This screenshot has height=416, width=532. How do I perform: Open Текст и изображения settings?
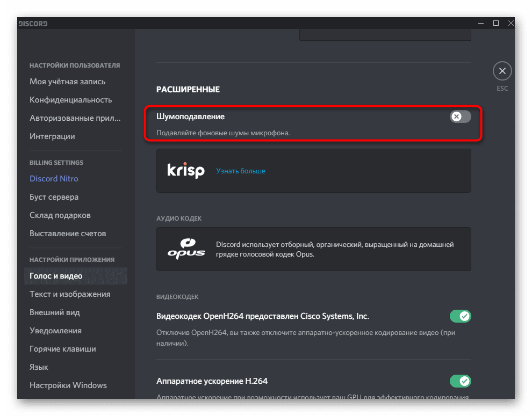(x=70, y=294)
